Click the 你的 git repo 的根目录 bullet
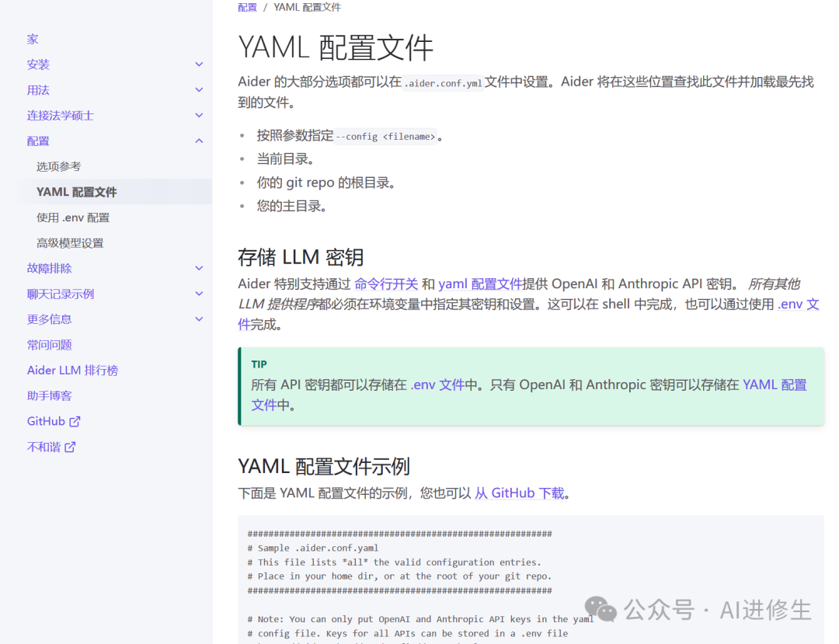This screenshot has height=644, width=839. 326,183
